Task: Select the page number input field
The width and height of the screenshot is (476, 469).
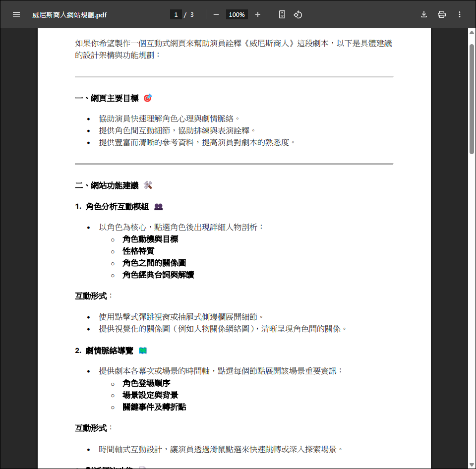Action: click(x=176, y=14)
